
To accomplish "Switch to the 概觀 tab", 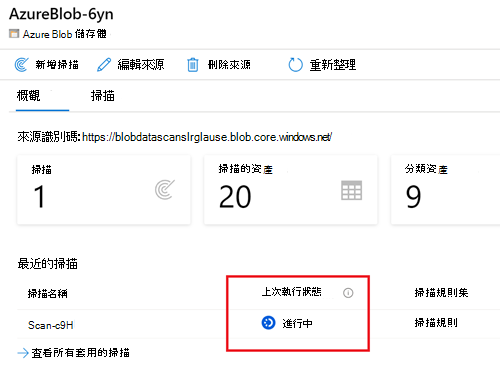I will pyautogui.click(x=29, y=96).
